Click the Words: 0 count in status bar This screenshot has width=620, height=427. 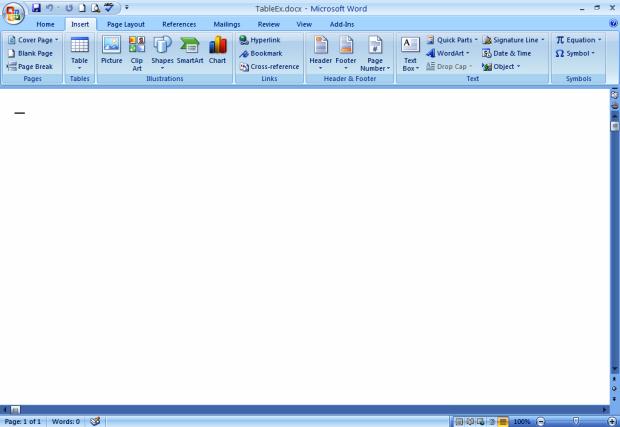pos(66,422)
